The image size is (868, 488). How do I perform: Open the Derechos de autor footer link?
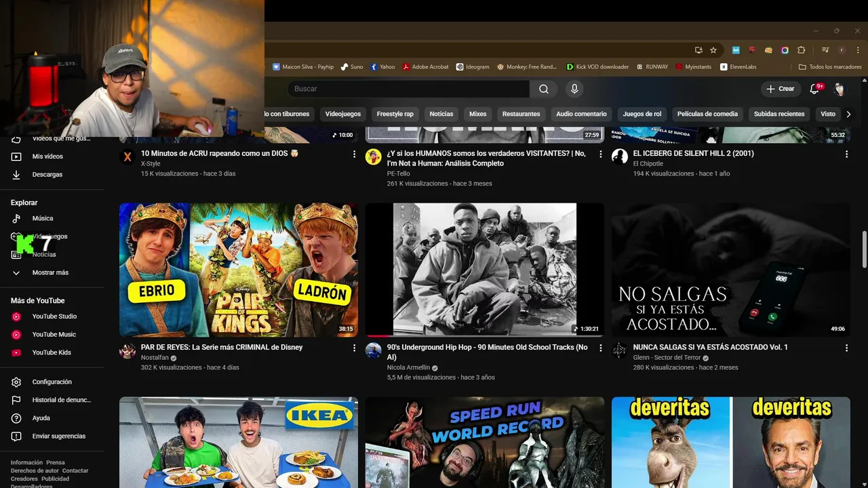[x=35, y=470]
